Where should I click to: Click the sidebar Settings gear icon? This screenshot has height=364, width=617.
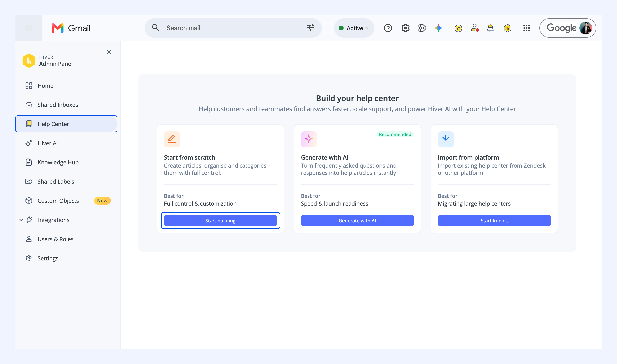[29, 258]
